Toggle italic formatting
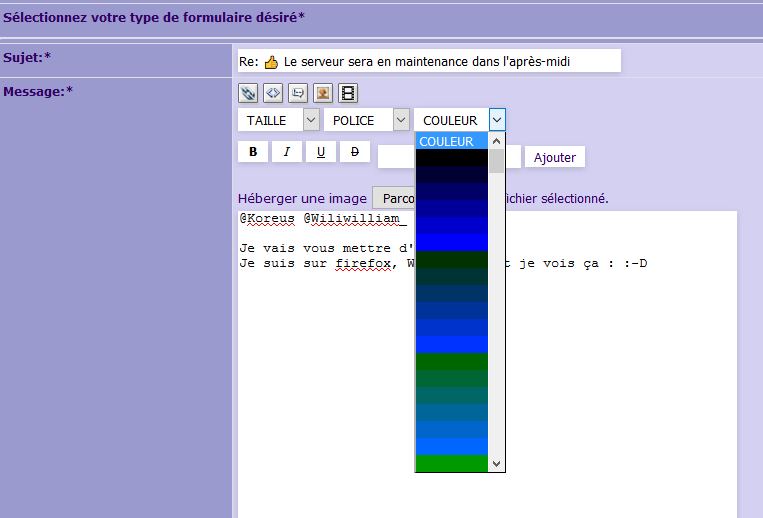This screenshot has height=518, width=763. (x=286, y=152)
